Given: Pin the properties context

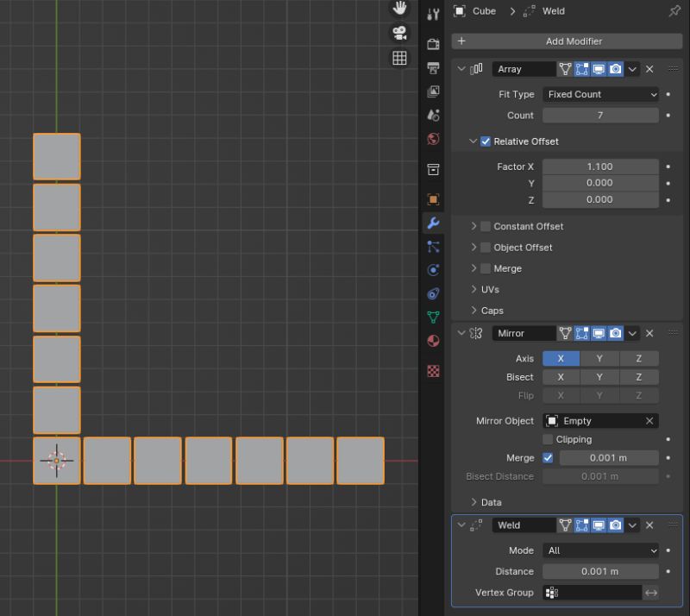Looking at the screenshot, I should pos(676,11).
